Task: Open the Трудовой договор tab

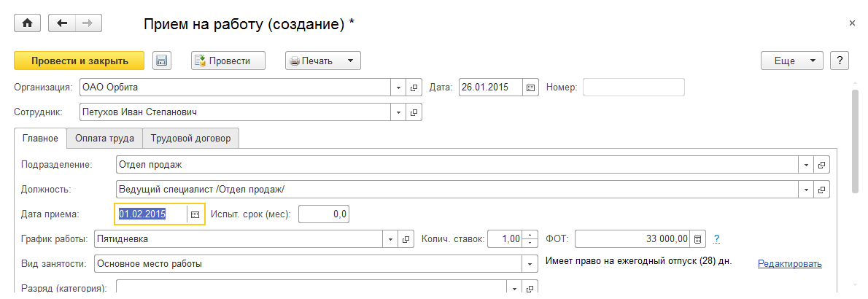Action: (x=190, y=139)
